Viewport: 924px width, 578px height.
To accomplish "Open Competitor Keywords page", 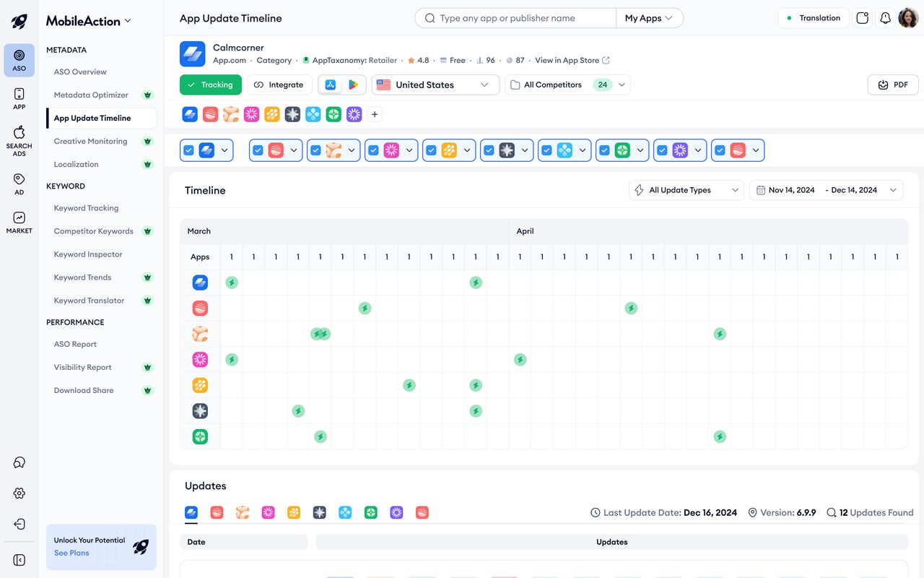I will 93,231.
